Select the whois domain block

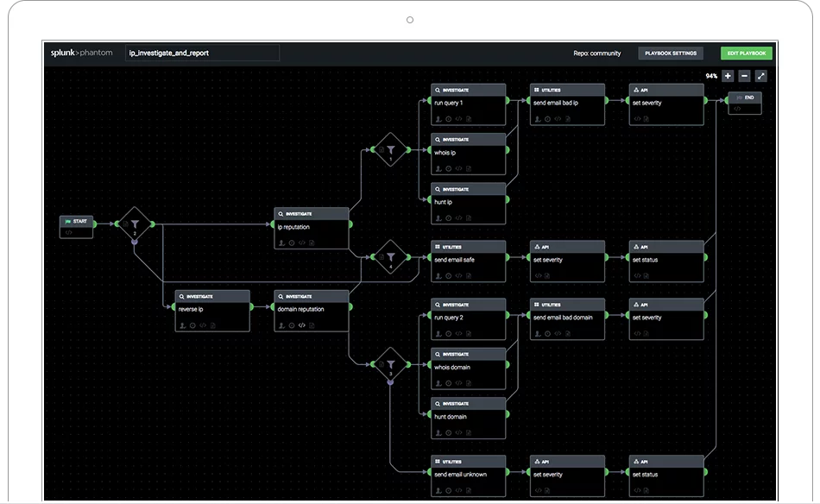click(x=468, y=369)
